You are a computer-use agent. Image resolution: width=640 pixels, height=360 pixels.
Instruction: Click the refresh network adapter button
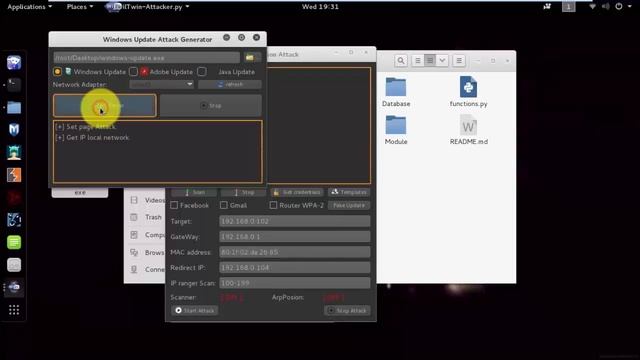pos(230,84)
